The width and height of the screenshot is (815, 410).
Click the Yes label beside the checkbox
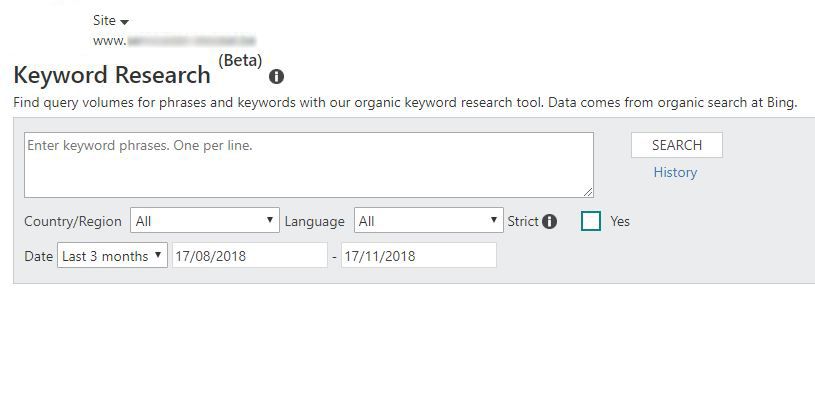coord(620,221)
